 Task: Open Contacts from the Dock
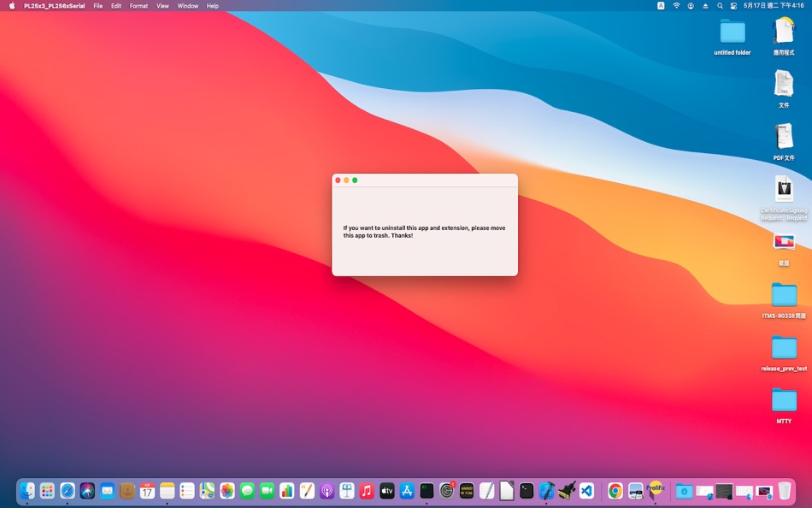pos(127,490)
